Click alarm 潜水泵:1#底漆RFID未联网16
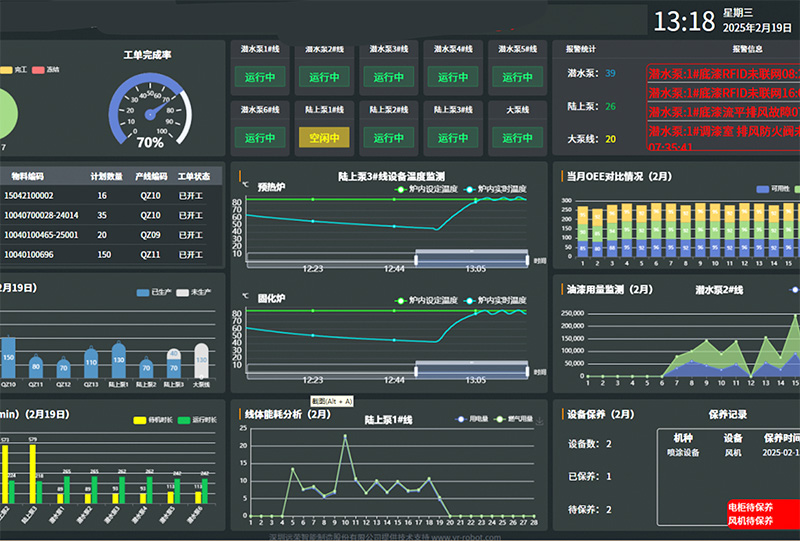Image resolution: width=800 pixels, height=541 pixels. point(723,93)
